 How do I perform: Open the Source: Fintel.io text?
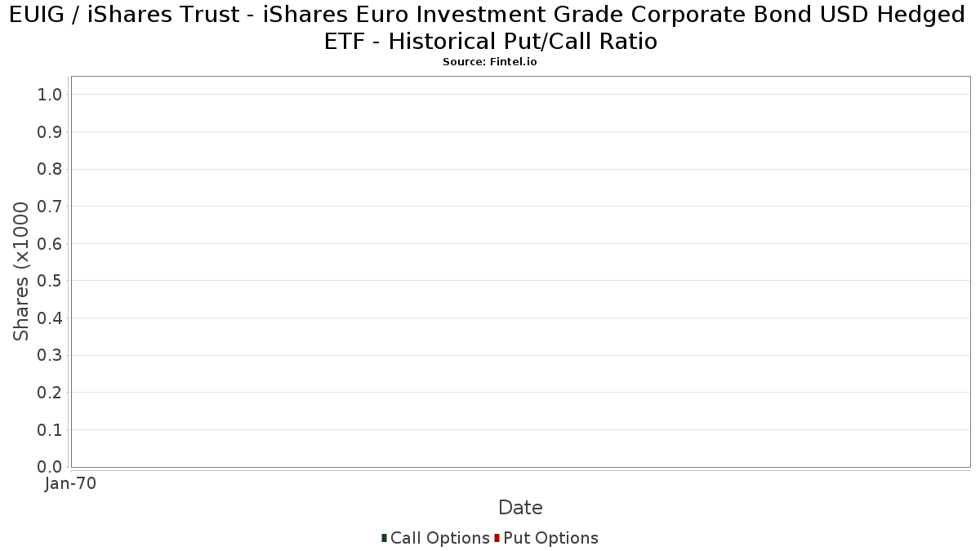tap(490, 62)
